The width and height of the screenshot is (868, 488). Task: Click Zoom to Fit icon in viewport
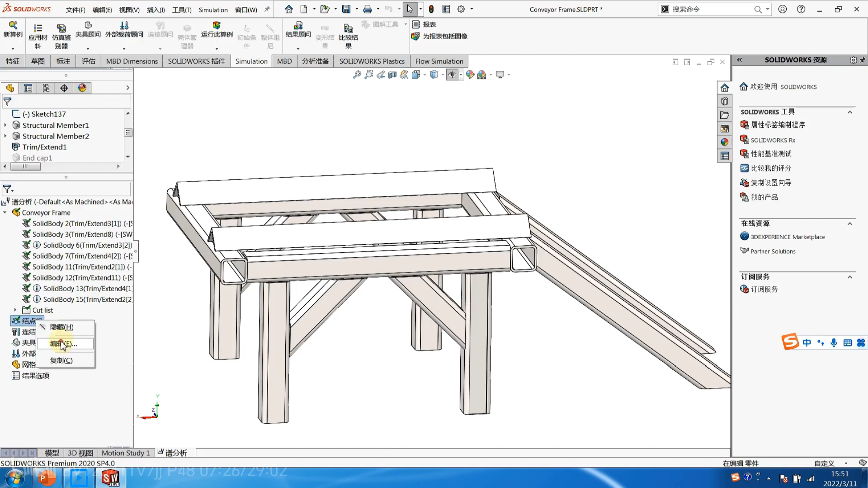357,74
